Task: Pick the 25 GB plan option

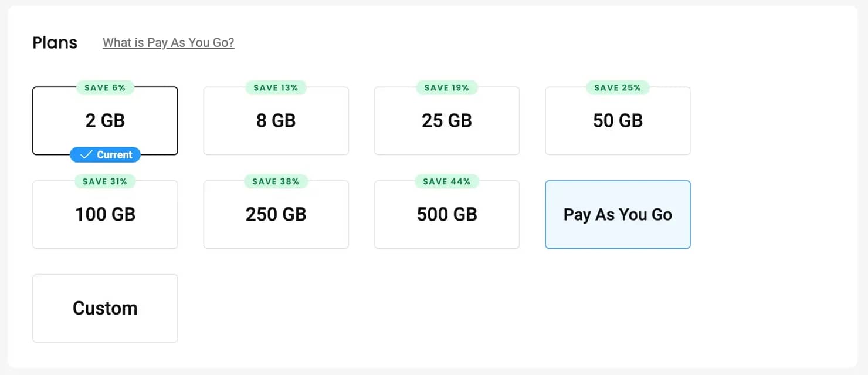Action: click(446, 121)
